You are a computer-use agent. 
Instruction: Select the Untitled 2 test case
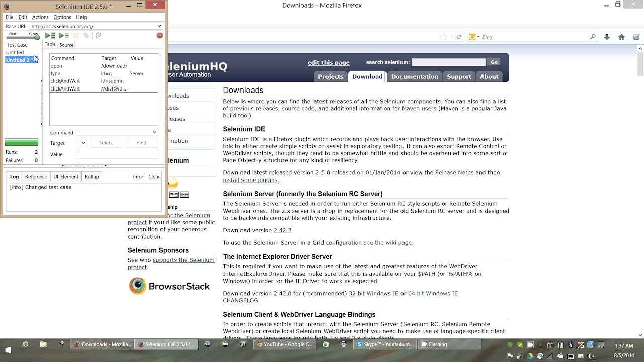20,60
